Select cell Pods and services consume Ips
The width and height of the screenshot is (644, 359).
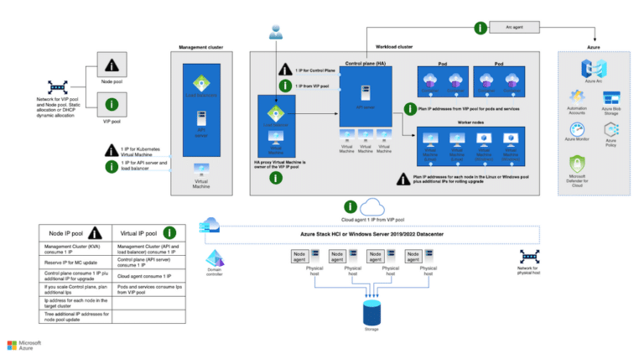coord(148,289)
